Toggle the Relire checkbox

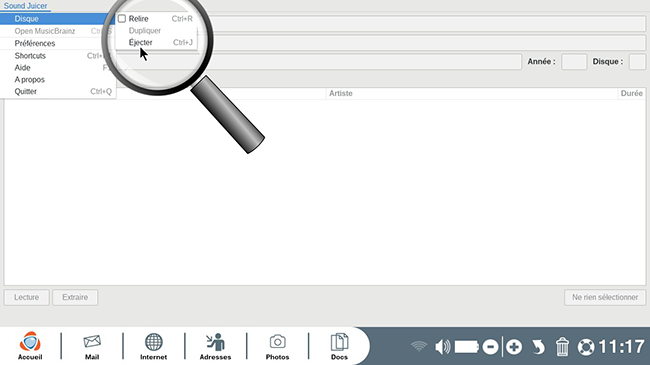click(x=122, y=19)
